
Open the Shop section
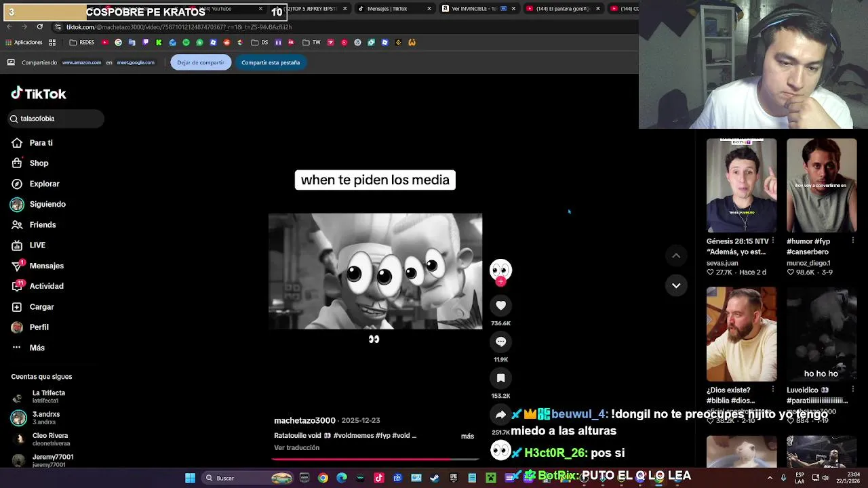(x=30, y=163)
